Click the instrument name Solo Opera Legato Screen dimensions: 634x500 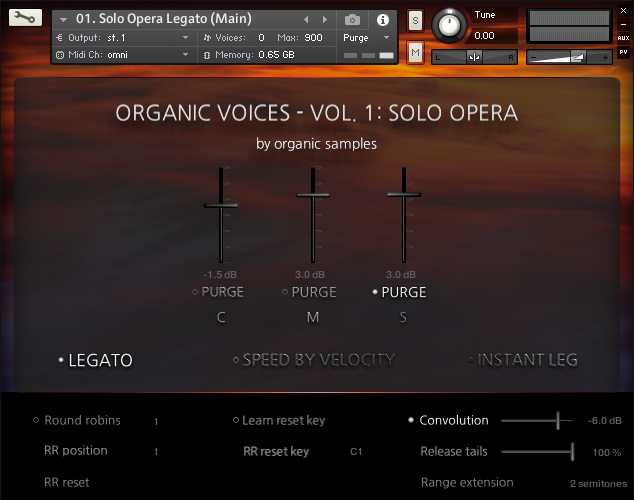click(164, 19)
